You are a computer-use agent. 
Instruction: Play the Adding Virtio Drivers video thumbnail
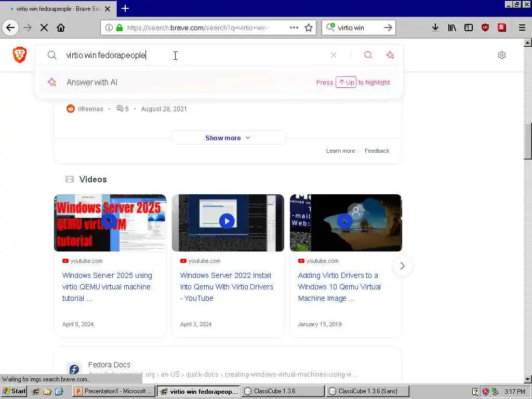345,222
